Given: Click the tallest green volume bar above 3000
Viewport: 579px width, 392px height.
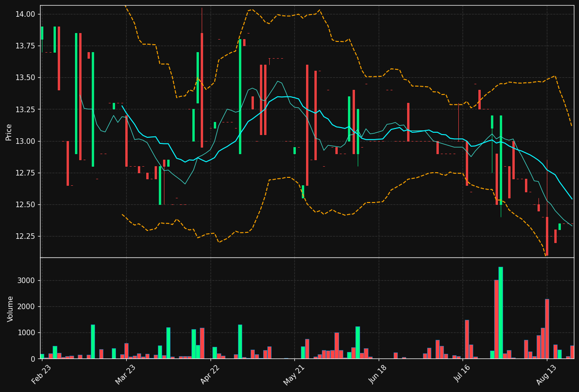Looking at the screenshot, I should point(501,312).
